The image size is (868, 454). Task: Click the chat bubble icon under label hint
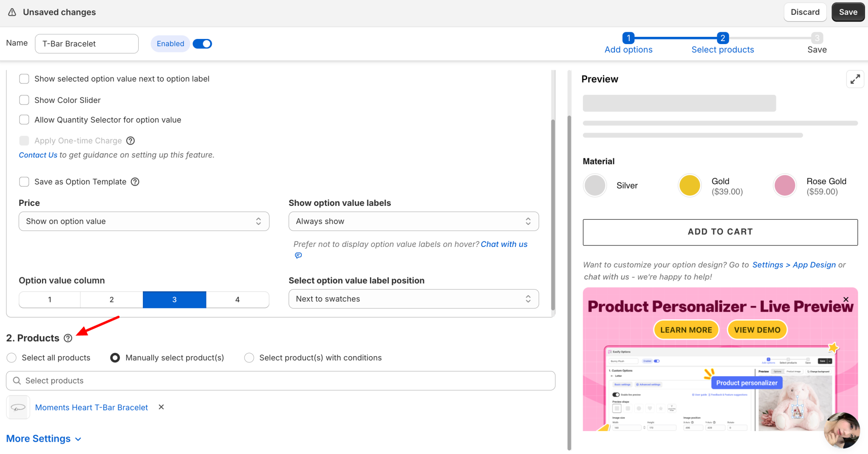[x=298, y=255]
